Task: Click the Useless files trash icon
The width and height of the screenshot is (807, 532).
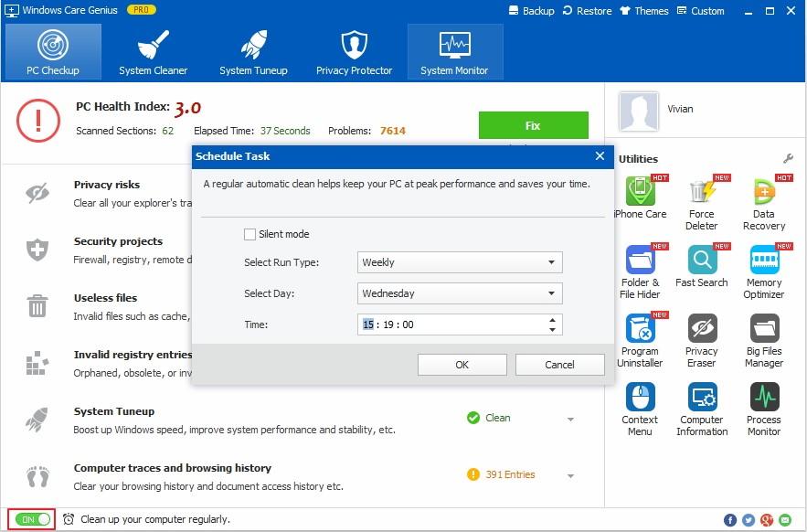Action: tap(37, 306)
